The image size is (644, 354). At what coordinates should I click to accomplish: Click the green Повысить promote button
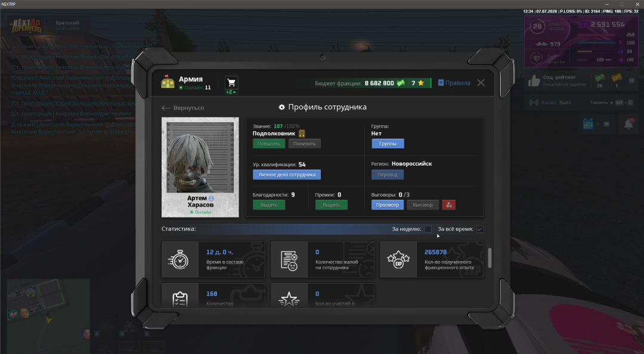click(269, 144)
